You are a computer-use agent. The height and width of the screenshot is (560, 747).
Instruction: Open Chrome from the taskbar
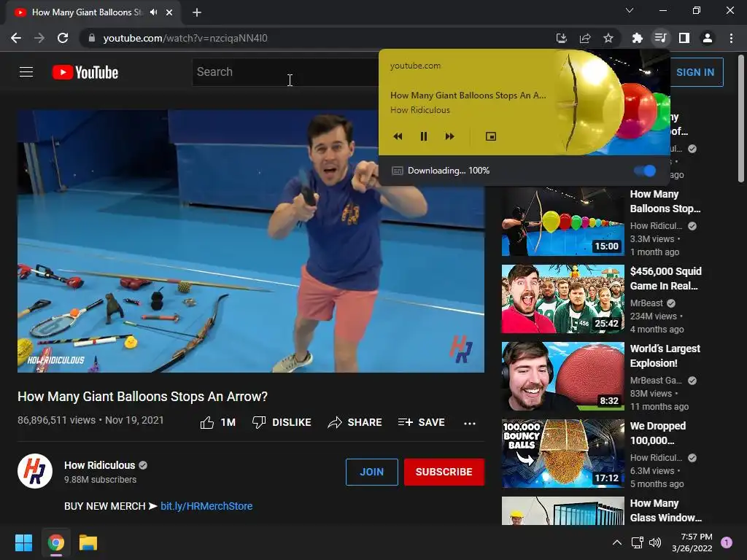(55, 542)
